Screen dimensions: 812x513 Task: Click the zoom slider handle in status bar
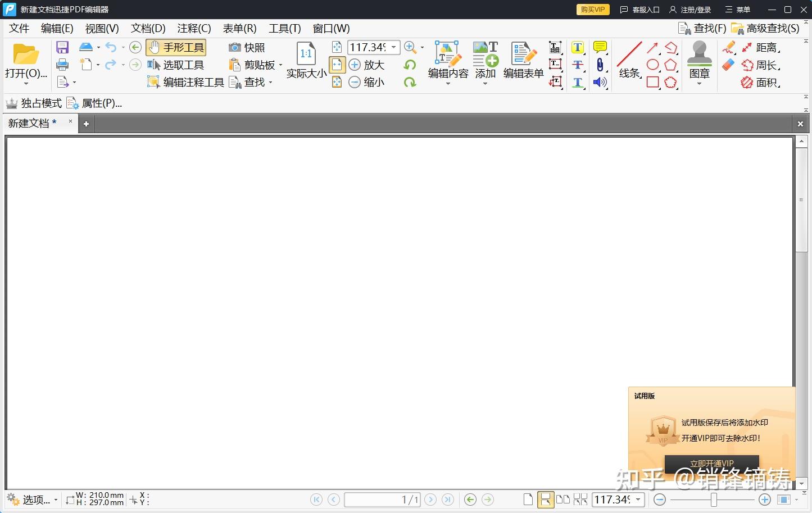coord(714,500)
